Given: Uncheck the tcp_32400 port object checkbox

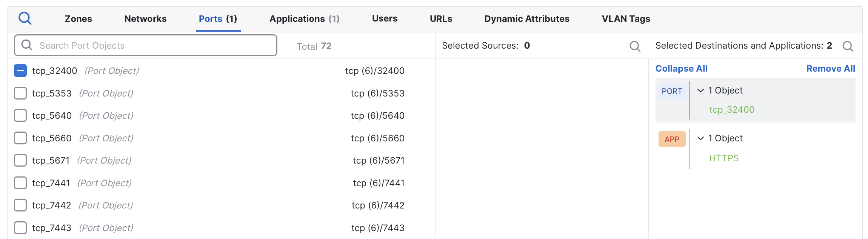Looking at the screenshot, I should click(x=20, y=70).
